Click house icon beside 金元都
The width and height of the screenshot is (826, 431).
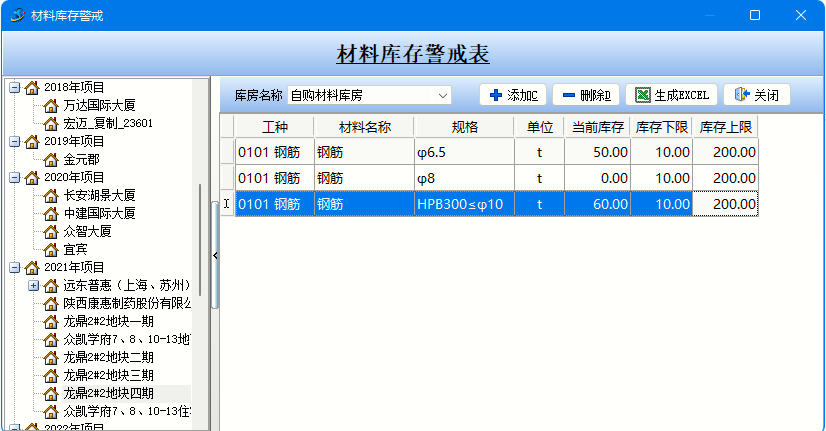pos(51,159)
